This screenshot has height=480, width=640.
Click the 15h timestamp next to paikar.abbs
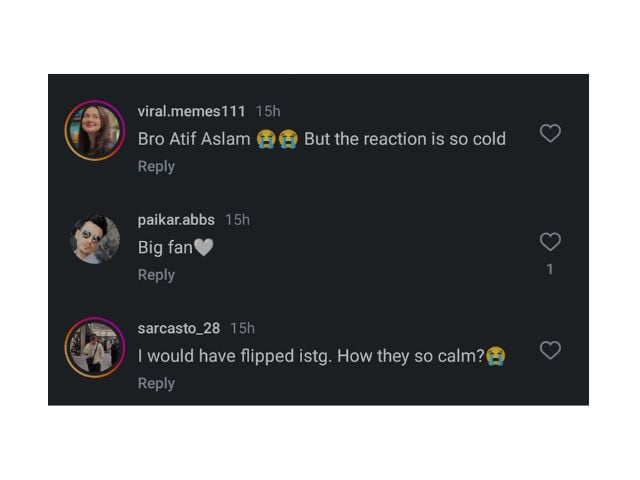coord(237,220)
